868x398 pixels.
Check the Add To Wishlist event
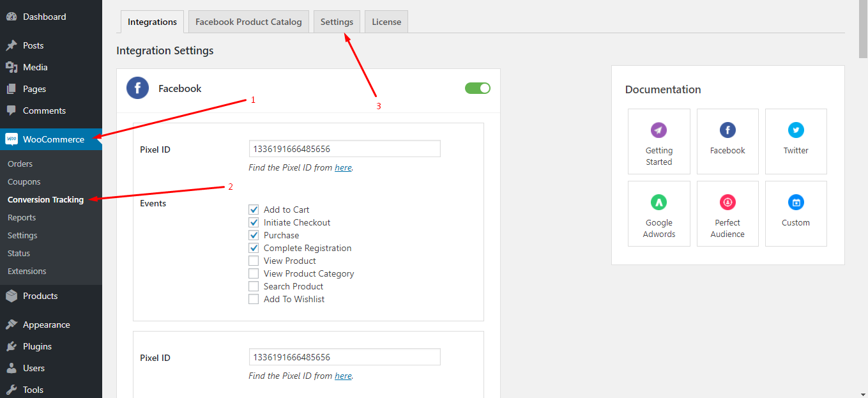(254, 299)
